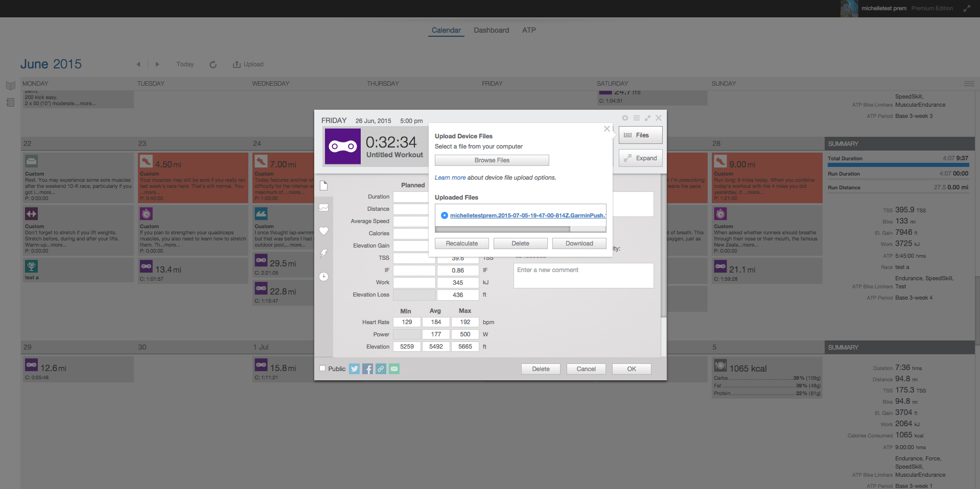Share workout on Twitter
This screenshot has height=489, width=980.
[x=354, y=369]
